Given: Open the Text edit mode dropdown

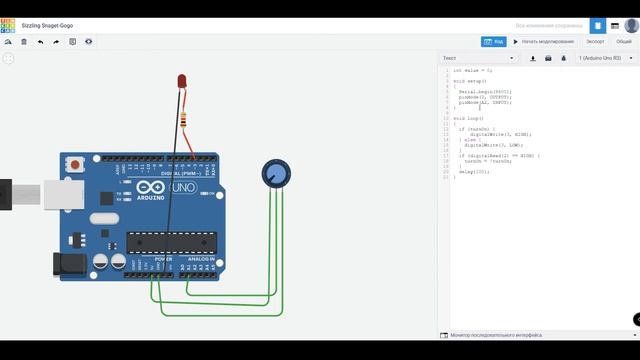Looking at the screenshot, I should 478,58.
